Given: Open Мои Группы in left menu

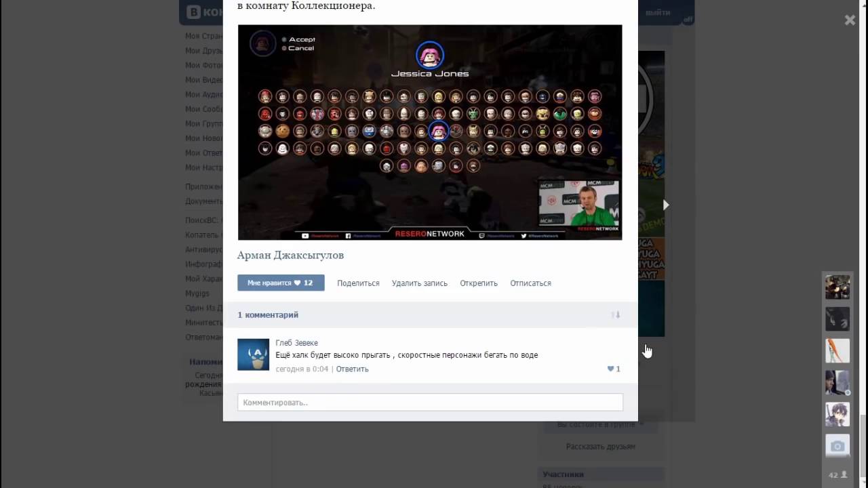Looking at the screenshot, I should 204,124.
